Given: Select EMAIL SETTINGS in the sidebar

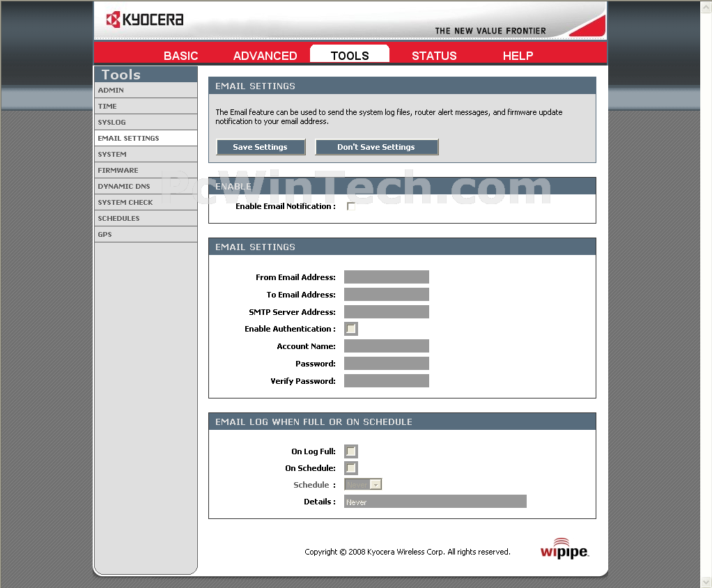Looking at the screenshot, I should tap(146, 138).
